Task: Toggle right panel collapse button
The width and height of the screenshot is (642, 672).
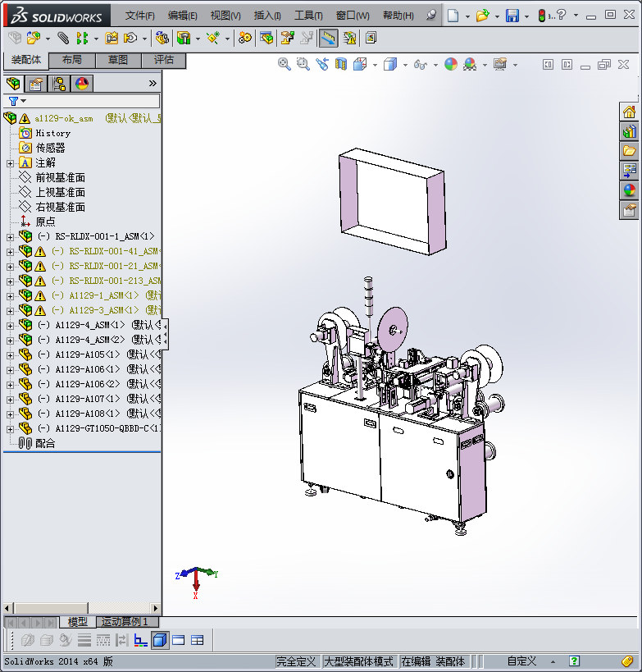Action: [x=567, y=65]
